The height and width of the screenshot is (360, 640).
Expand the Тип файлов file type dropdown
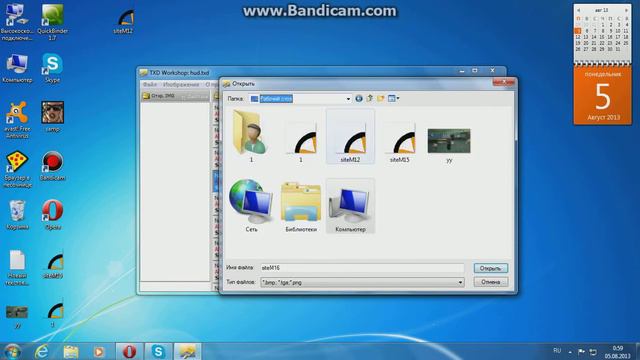click(x=460, y=282)
